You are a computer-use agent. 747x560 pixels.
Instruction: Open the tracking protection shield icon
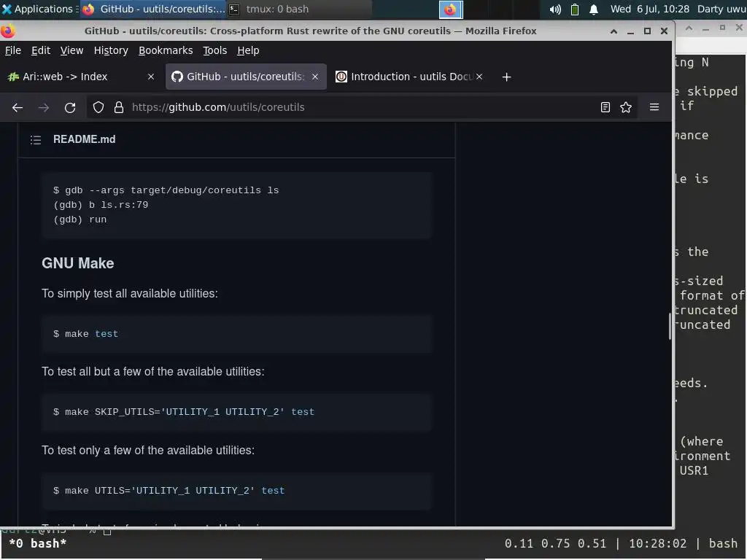point(98,108)
